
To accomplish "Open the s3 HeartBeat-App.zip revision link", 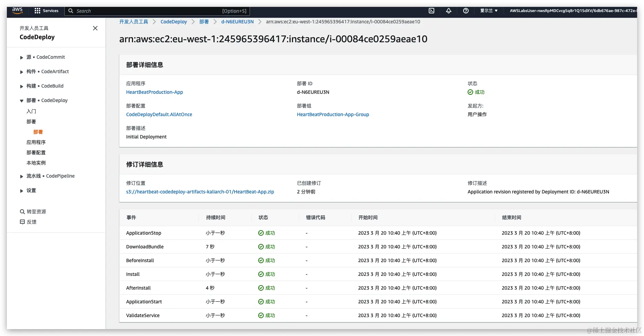I will (200, 192).
